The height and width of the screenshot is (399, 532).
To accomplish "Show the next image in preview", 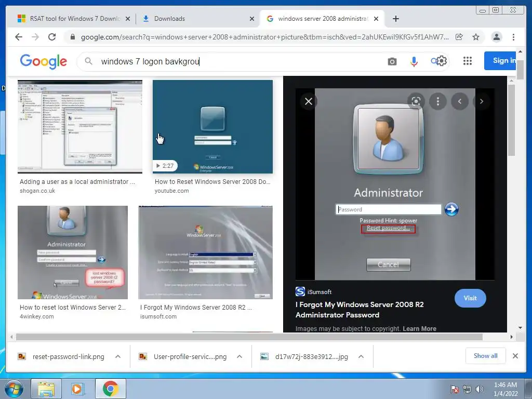I will 482,101.
